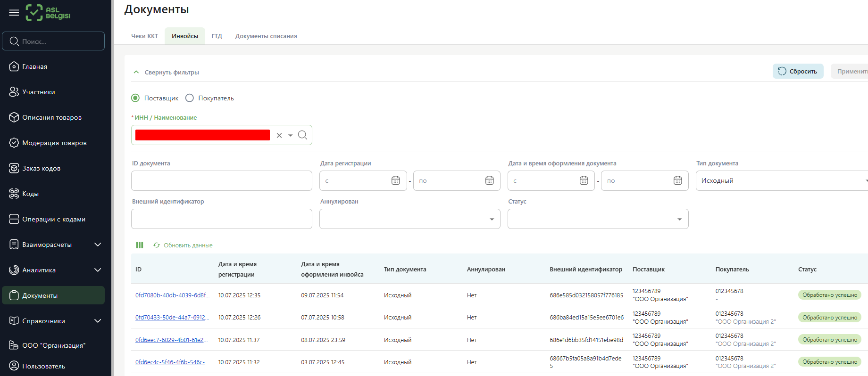Switch to the Чеки ККТ tab
The height and width of the screenshot is (376, 868).
144,36
